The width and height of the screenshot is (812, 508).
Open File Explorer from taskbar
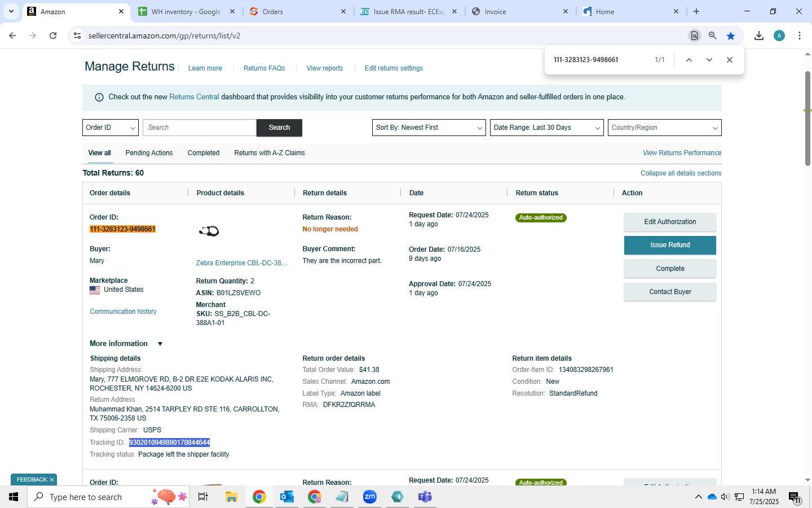[x=231, y=497]
